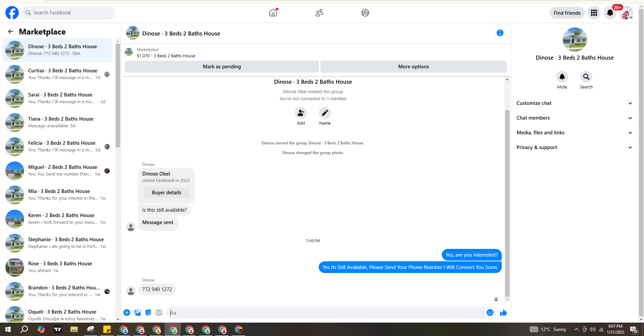Click the Add member icon
Image resolution: width=644 pixels, height=336 pixels.
301,113
